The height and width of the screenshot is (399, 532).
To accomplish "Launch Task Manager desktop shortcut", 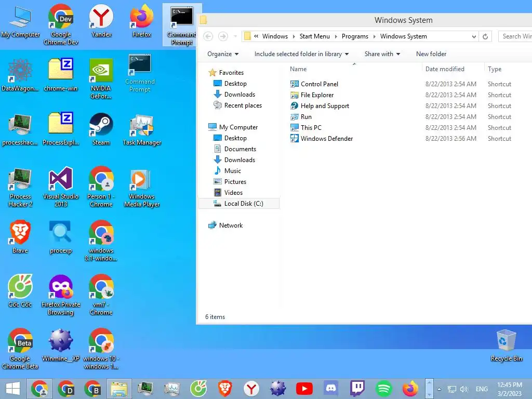I will (141, 129).
